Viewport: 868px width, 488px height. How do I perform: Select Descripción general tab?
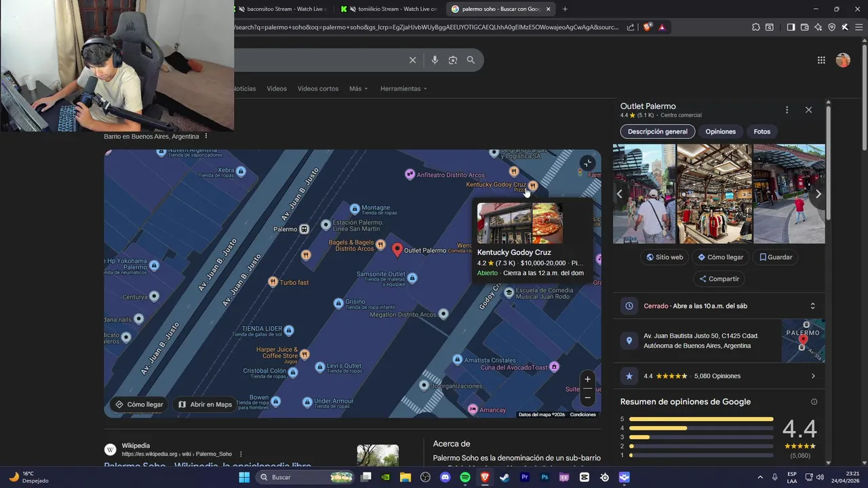point(657,131)
